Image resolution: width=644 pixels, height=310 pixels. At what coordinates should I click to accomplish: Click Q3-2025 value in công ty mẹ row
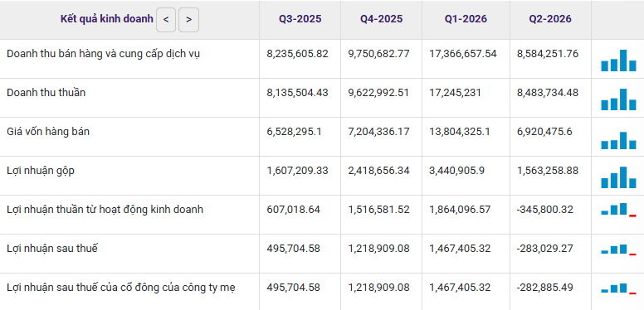(x=293, y=288)
